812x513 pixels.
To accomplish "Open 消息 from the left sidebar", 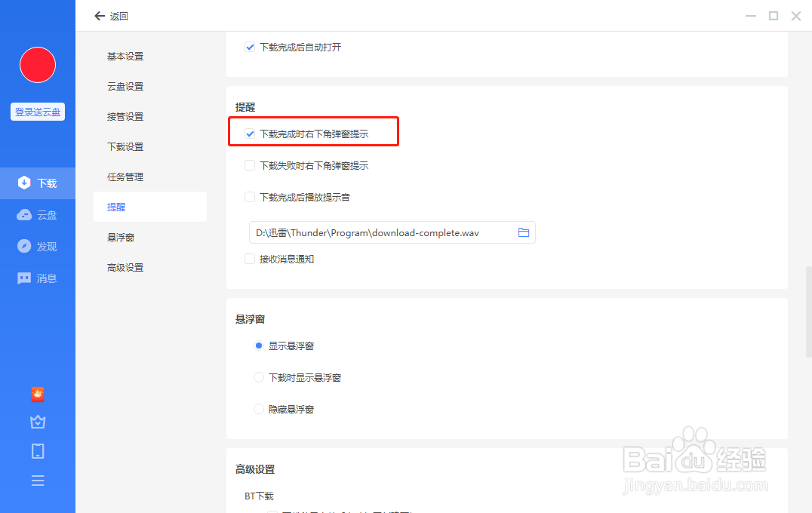I will click(38, 278).
